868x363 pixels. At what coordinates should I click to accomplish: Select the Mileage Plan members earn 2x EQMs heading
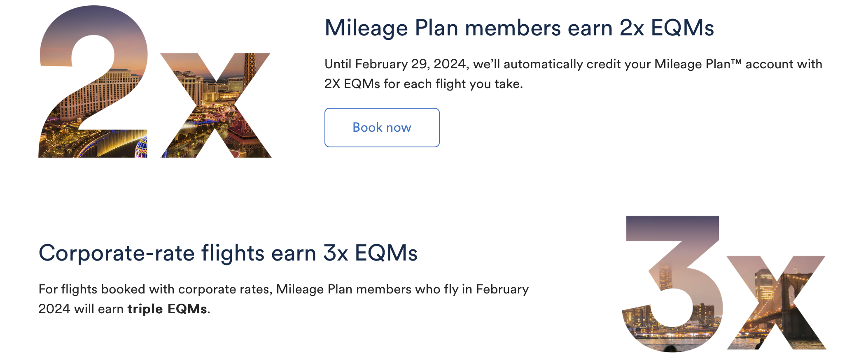[x=519, y=28]
